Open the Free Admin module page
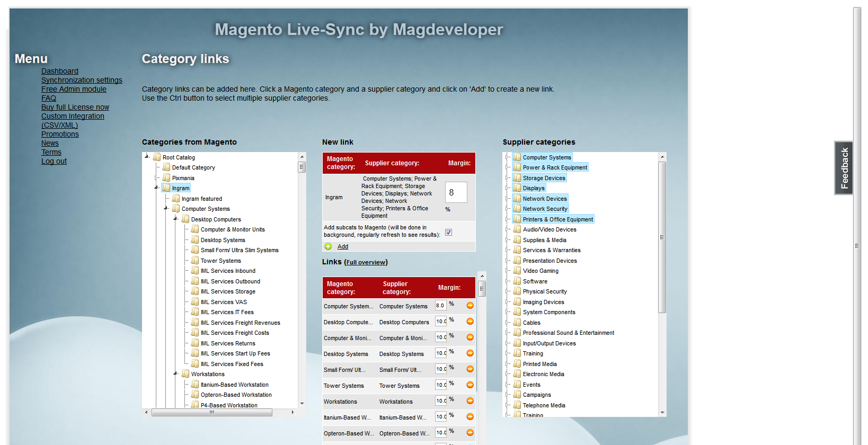This screenshot has height=445, width=868. pos(74,89)
